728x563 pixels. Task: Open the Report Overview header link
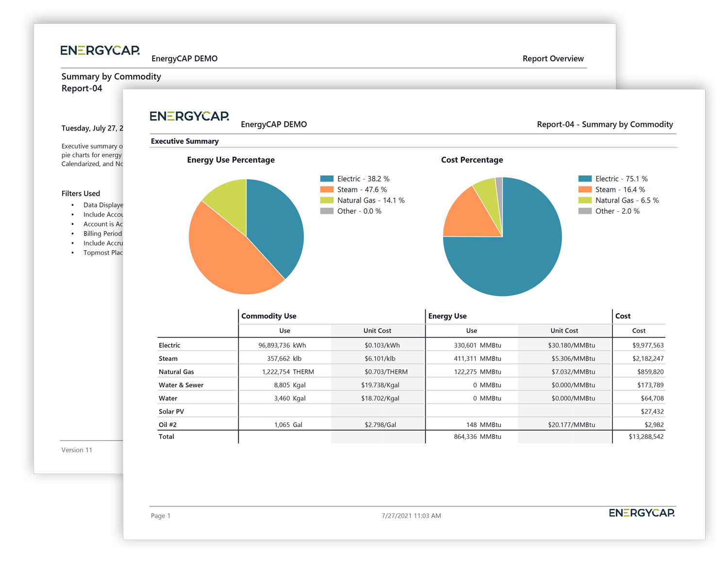click(553, 58)
